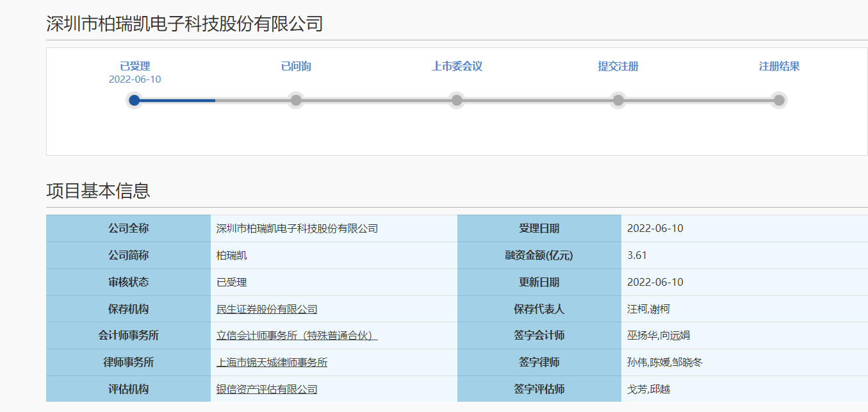
Task: Click the 上市委会议 progress step dot
Action: [457, 100]
